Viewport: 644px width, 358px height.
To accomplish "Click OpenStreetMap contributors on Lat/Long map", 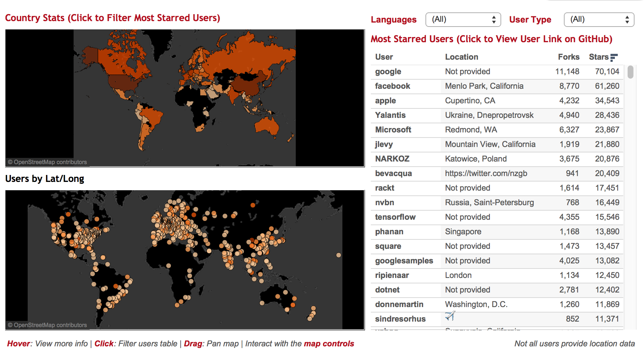I will [47, 325].
